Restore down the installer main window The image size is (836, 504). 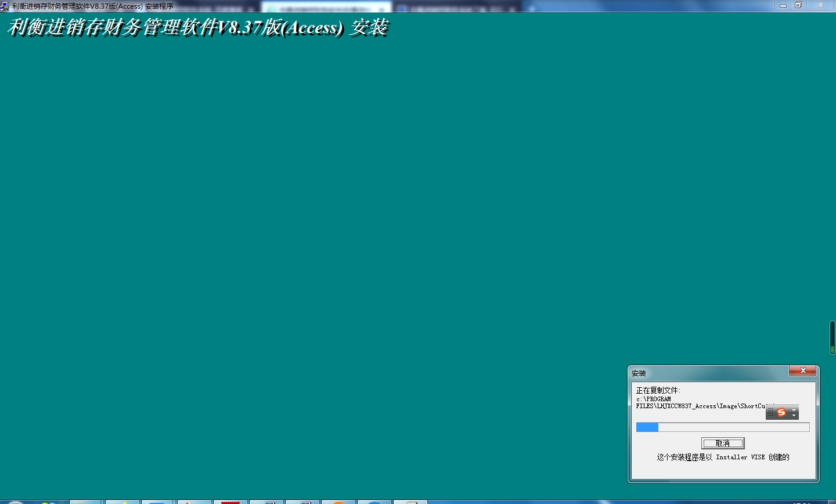click(x=798, y=5)
